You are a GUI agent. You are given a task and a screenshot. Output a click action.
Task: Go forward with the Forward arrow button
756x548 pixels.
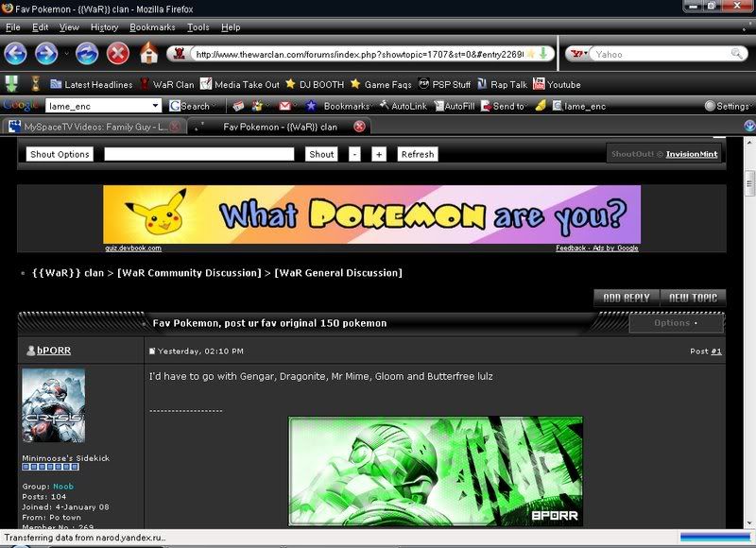click(46, 54)
